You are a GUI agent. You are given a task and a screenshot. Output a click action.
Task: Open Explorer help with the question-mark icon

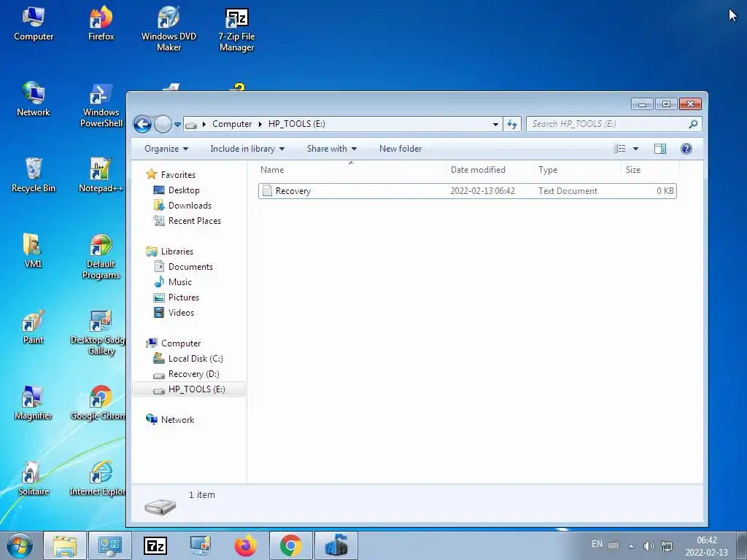click(686, 149)
